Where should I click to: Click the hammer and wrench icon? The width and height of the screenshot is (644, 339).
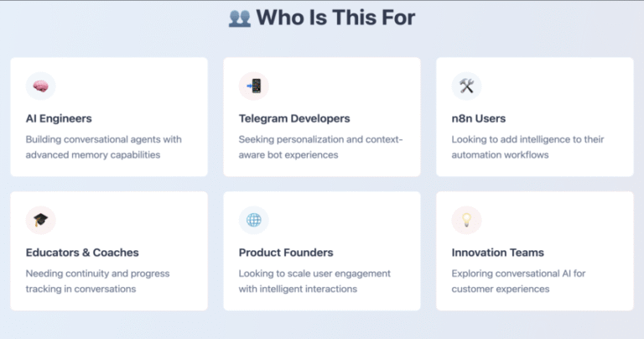(466, 86)
